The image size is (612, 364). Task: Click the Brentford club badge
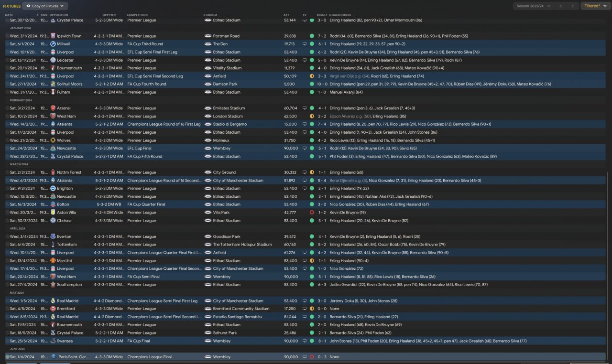(53, 309)
